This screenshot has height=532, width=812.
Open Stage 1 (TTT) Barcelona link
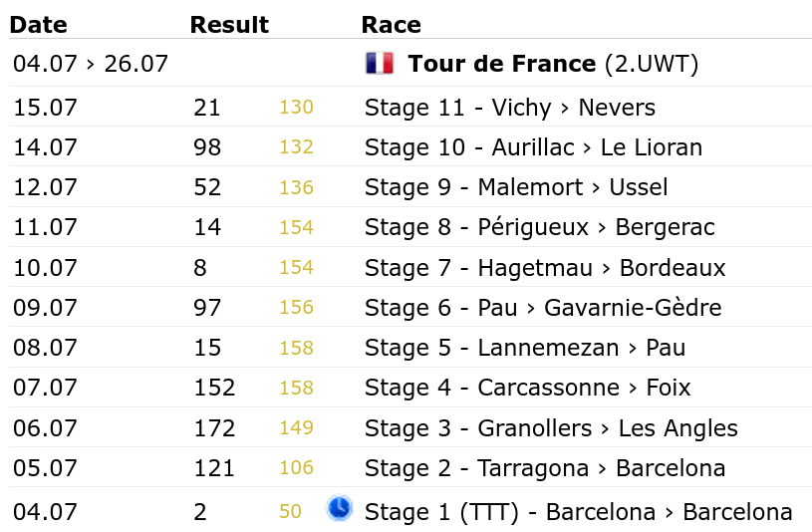(x=579, y=512)
